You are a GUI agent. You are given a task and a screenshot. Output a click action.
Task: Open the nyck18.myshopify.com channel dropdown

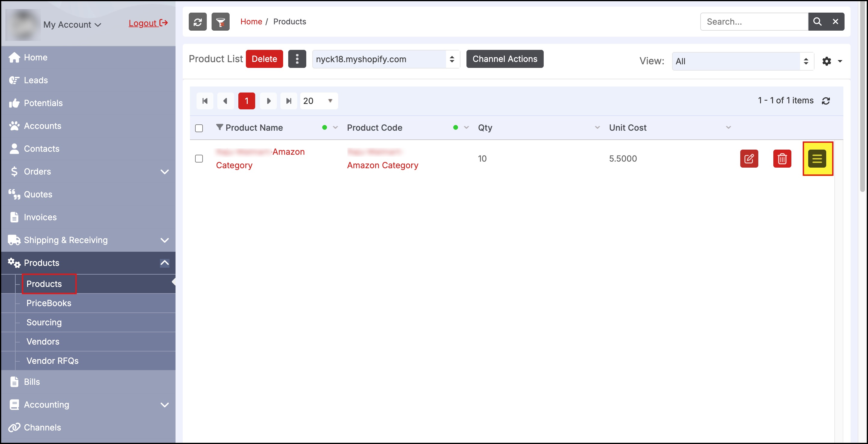pos(386,59)
